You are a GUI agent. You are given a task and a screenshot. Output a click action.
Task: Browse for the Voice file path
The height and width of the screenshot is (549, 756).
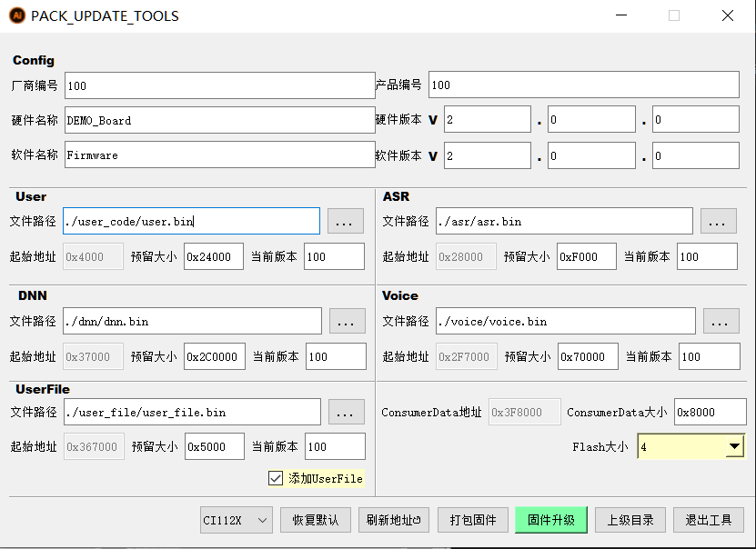721,321
